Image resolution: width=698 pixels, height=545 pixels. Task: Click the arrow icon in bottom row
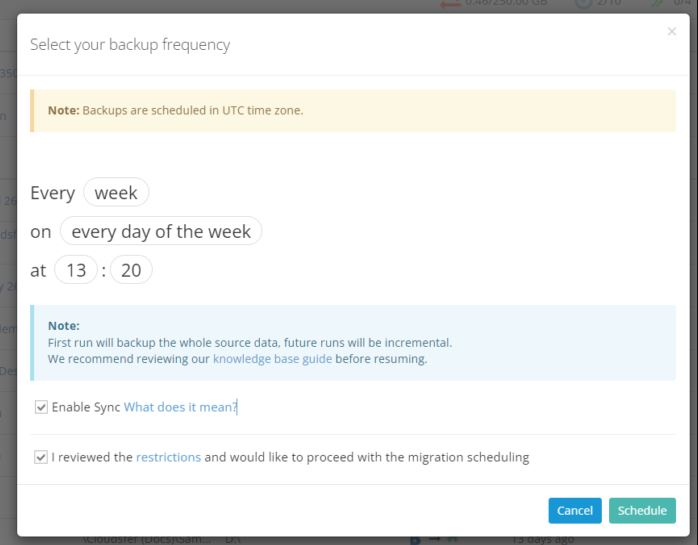pos(435,539)
